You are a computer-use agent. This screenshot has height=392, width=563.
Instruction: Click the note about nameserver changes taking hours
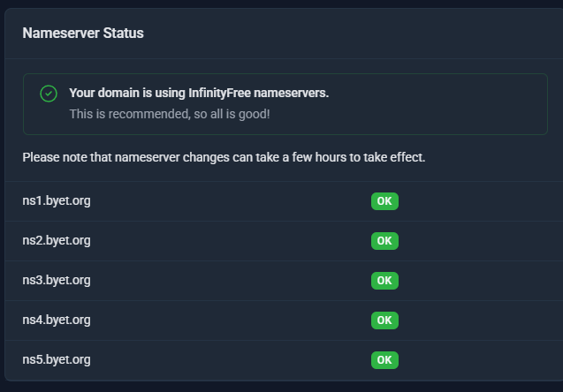(224, 157)
